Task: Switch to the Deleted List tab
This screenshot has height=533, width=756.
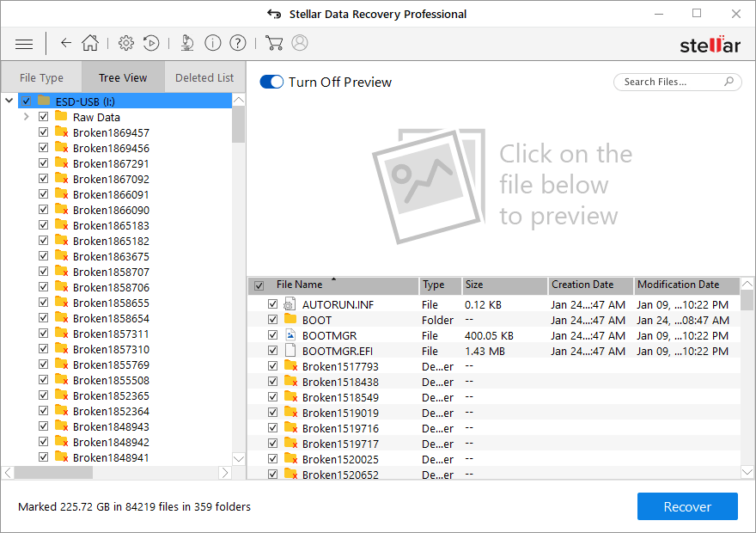Action: click(204, 77)
